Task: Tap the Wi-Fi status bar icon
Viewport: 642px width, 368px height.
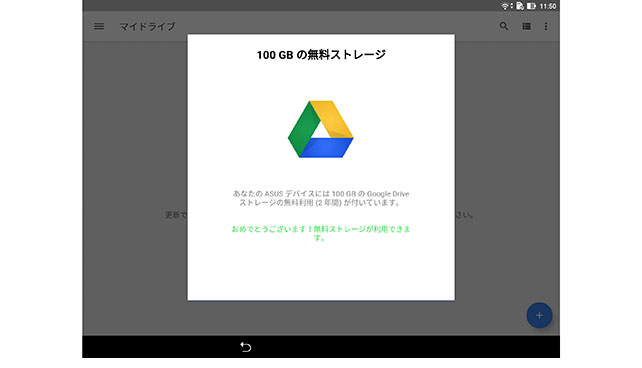Action: click(505, 6)
